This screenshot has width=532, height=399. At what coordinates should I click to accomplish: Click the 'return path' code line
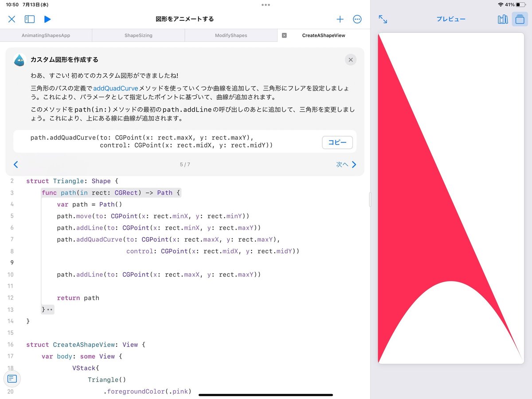click(x=78, y=298)
